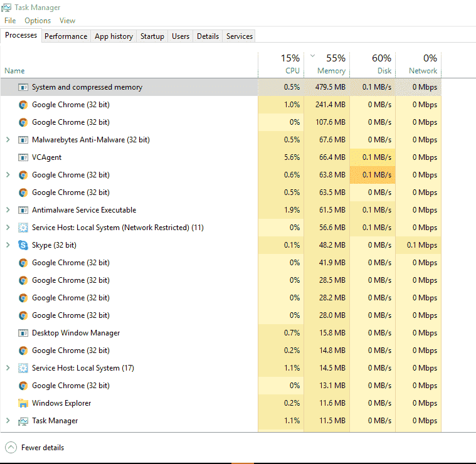Screen dimensions: 476x464
Task: Select the VCAgent row's 5.6% CPU value
Action: 281,157
